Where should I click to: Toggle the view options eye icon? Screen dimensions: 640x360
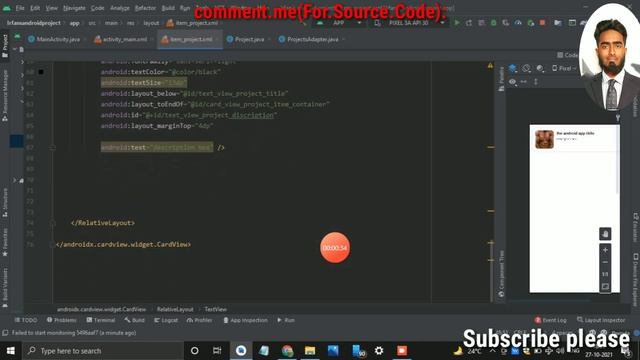pos(512,82)
